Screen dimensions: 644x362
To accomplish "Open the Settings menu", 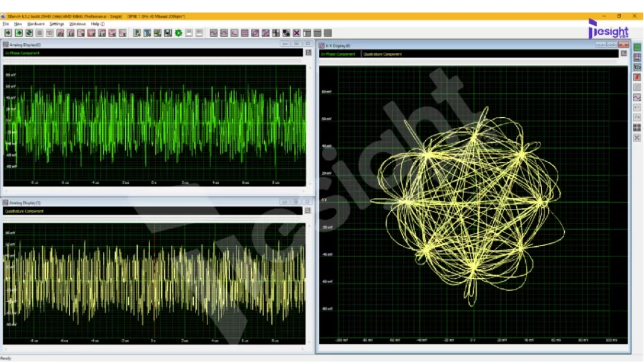I will tap(57, 24).
